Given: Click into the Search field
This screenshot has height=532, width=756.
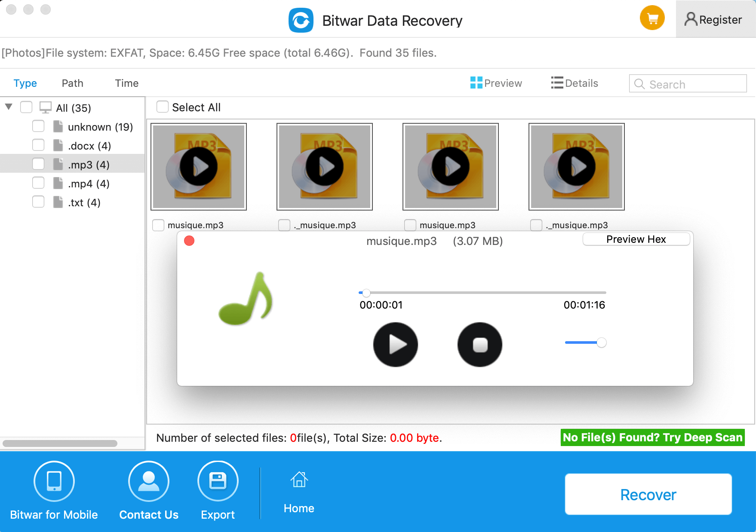Looking at the screenshot, I should pyautogui.click(x=688, y=84).
